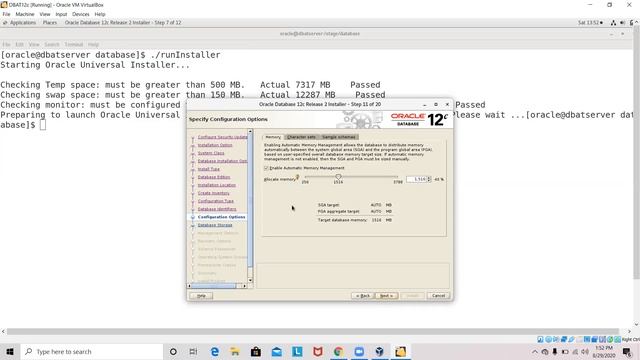The width and height of the screenshot is (640, 360).
Task: Show hidden system tray icons
Action: click(x=535, y=352)
